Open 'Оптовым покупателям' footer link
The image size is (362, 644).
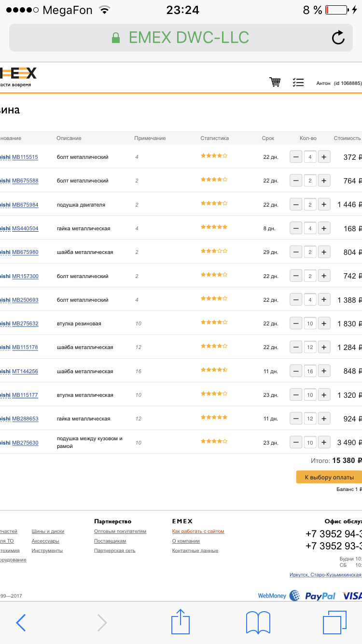click(x=120, y=532)
